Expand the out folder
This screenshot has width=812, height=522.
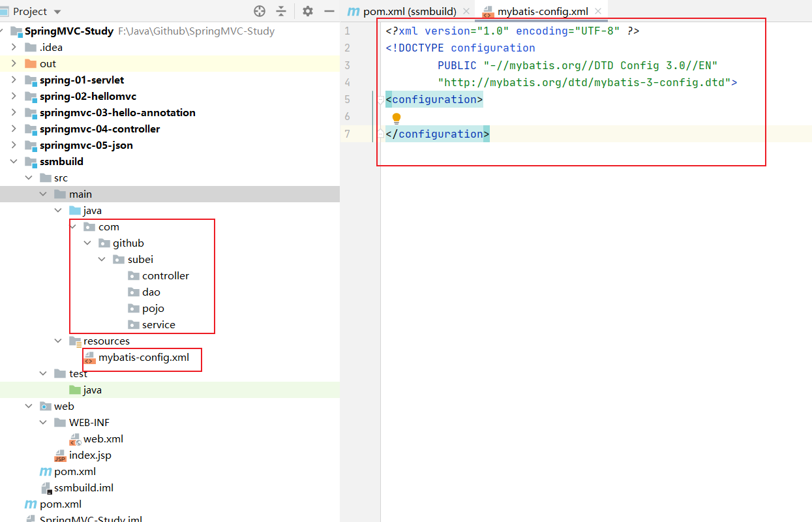[14, 64]
